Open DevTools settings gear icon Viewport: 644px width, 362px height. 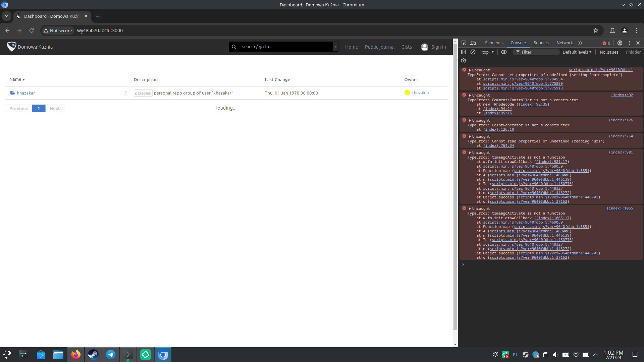pyautogui.click(x=620, y=43)
